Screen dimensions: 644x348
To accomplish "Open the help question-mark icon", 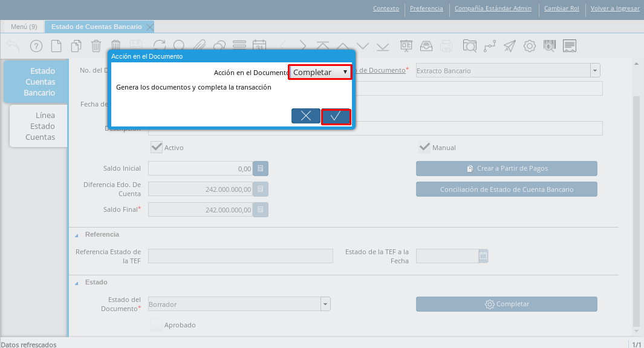I will point(36,45).
